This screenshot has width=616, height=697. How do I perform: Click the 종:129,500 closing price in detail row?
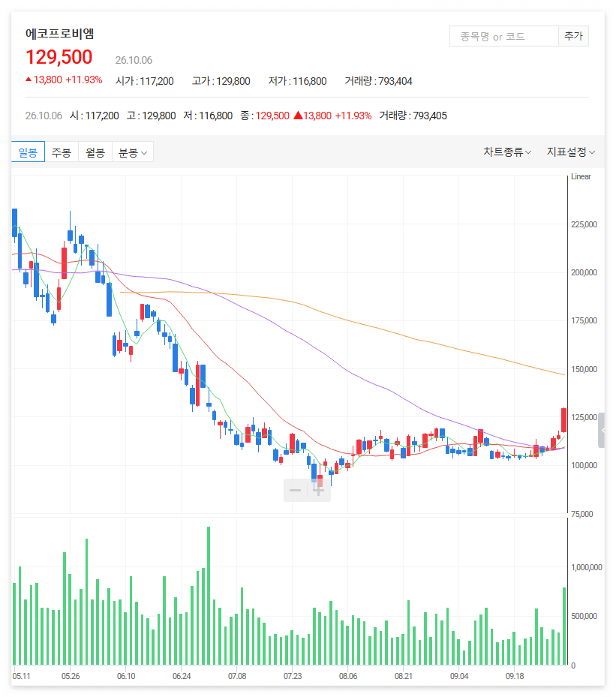(x=265, y=116)
